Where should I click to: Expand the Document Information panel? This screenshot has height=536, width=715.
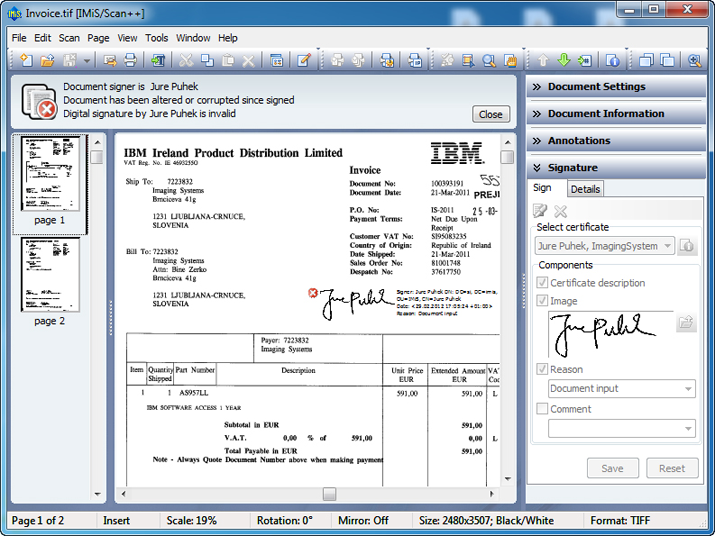coord(616,114)
